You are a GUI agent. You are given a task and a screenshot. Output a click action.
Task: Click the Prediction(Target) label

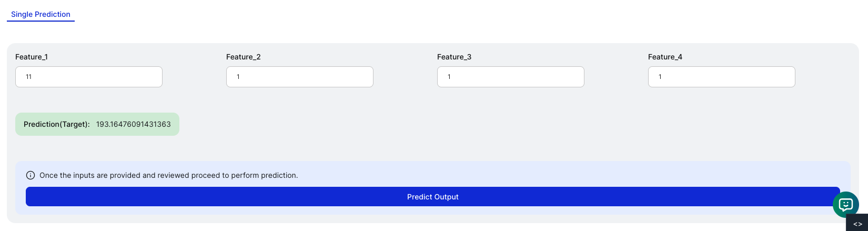57,124
